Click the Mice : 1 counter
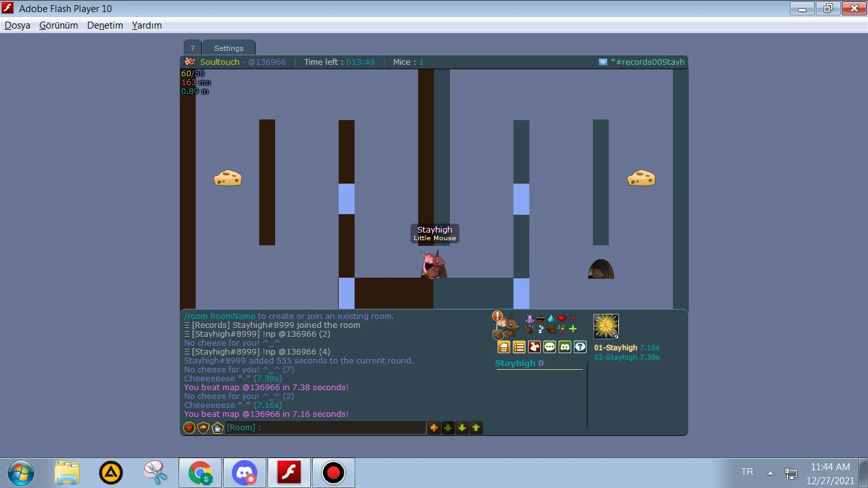Screen dimensions: 868x488 coord(409,62)
